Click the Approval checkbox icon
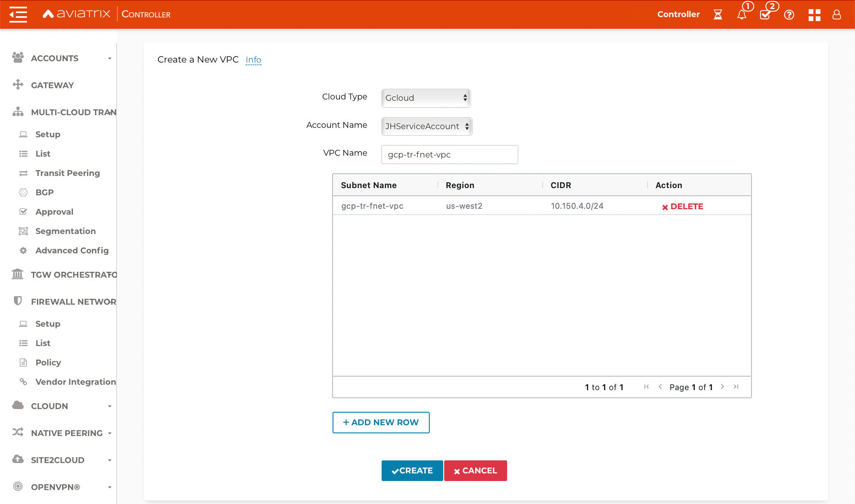This screenshot has width=855, height=504. [23, 211]
